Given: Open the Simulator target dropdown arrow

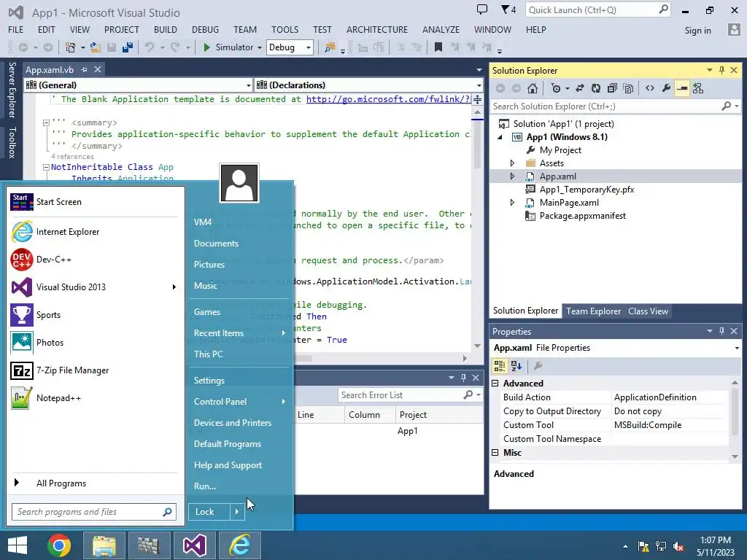Looking at the screenshot, I should (x=260, y=47).
